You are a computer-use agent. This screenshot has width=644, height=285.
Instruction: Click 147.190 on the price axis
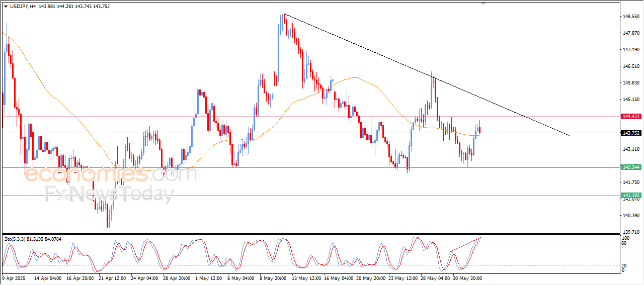(x=631, y=50)
